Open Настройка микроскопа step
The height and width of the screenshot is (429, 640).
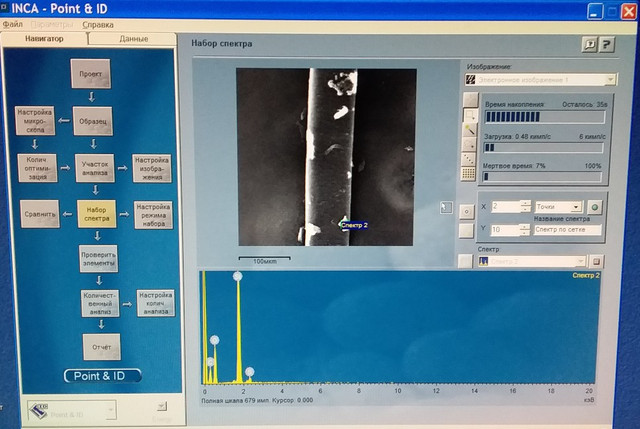(x=35, y=121)
